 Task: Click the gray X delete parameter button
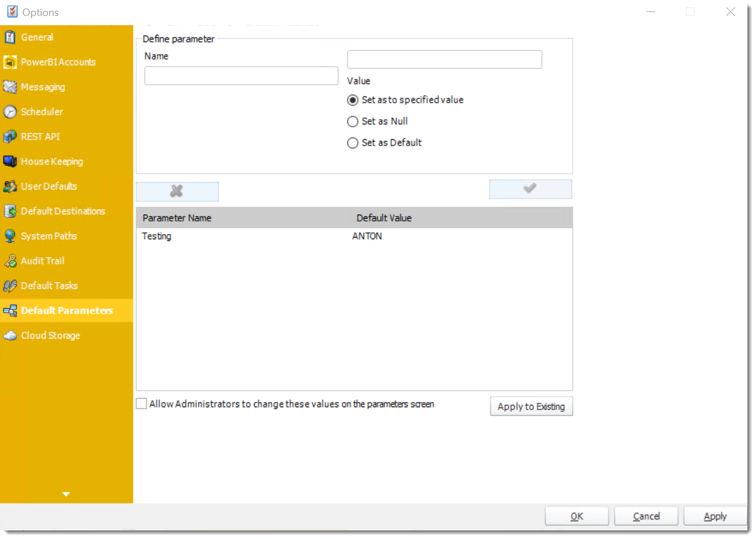tap(177, 191)
